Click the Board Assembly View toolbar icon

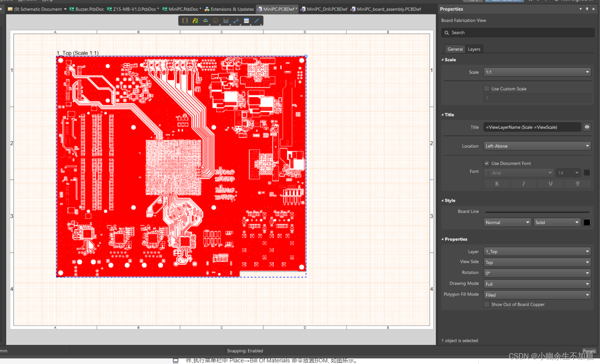185,21
